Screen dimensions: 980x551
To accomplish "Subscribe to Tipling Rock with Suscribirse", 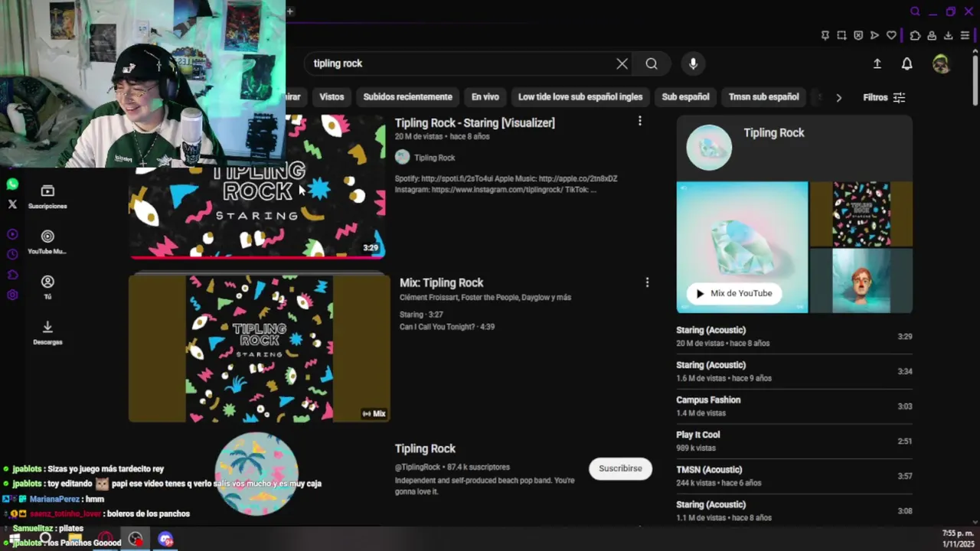I will click(620, 468).
